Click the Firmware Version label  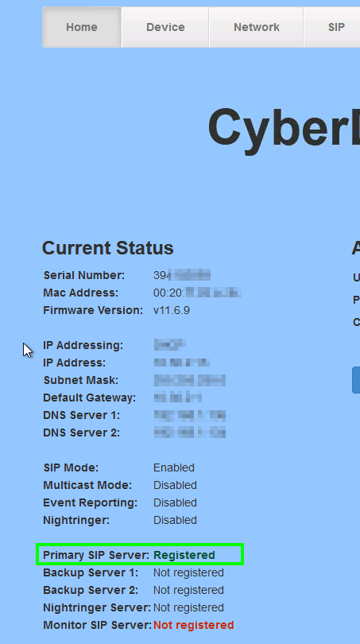point(93,310)
